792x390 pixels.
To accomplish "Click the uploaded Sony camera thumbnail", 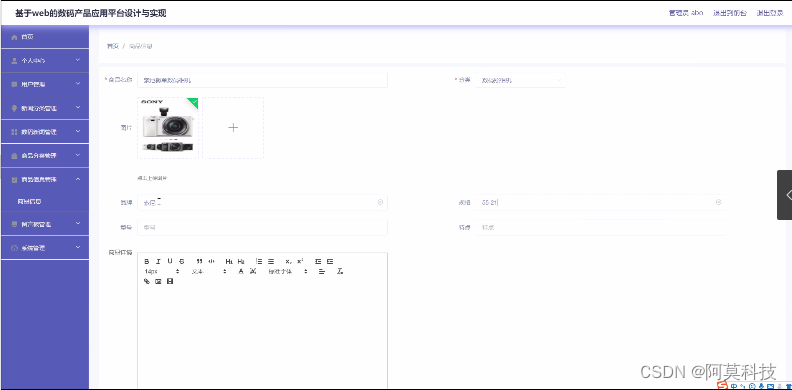I will tap(168, 128).
